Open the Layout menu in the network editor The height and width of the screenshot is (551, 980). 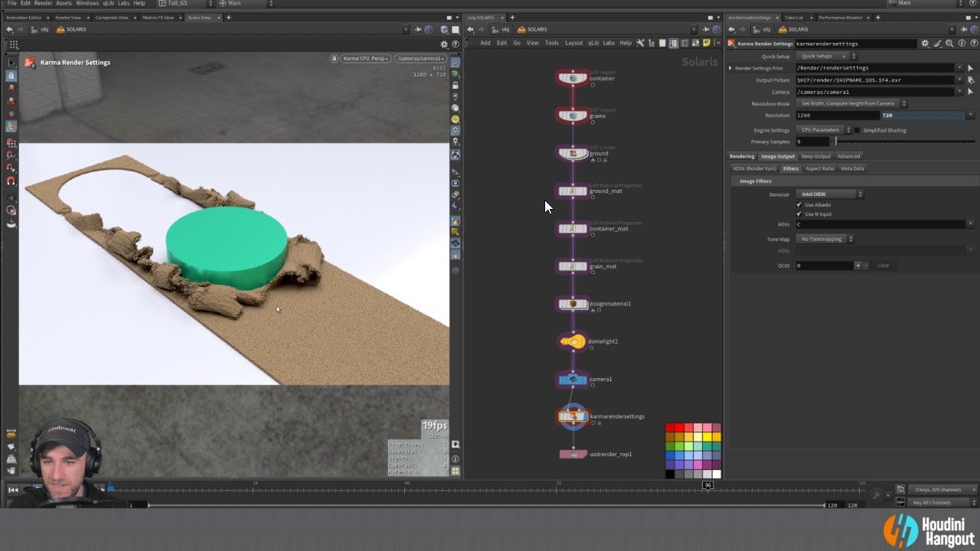(x=574, y=43)
